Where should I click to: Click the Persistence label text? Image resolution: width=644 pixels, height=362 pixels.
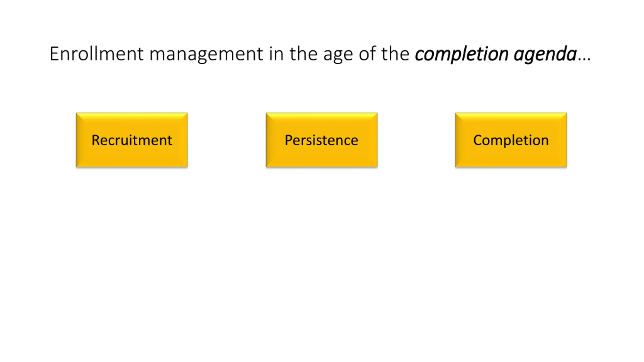click(x=321, y=140)
